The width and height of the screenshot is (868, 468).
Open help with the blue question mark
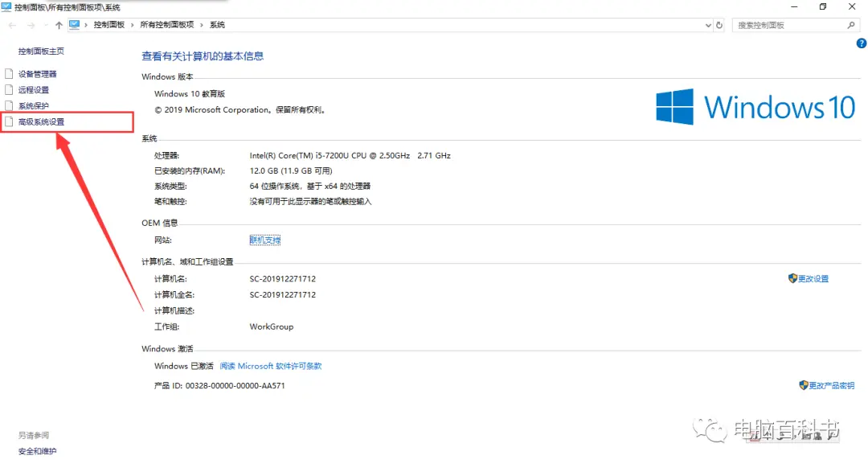click(x=862, y=43)
